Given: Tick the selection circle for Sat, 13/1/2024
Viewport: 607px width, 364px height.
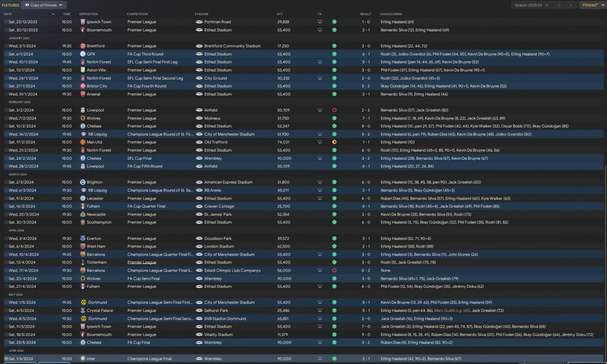Looking at the screenshot, I should [x=6, y=70].
